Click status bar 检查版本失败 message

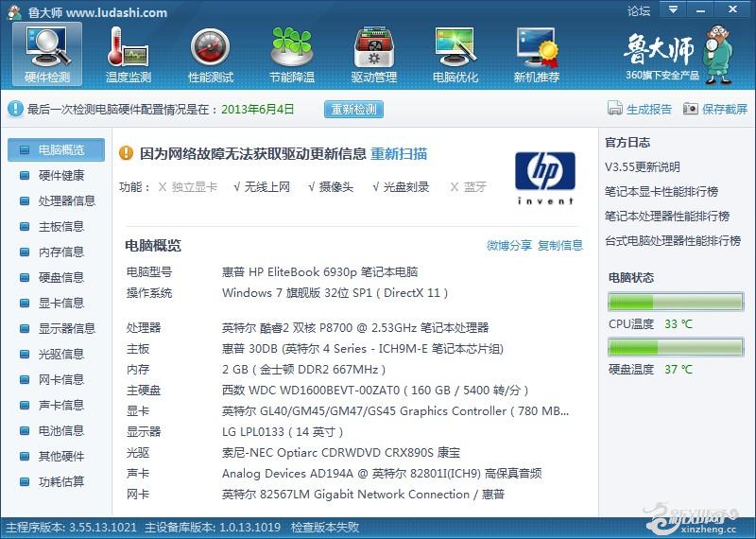[325, 527]
